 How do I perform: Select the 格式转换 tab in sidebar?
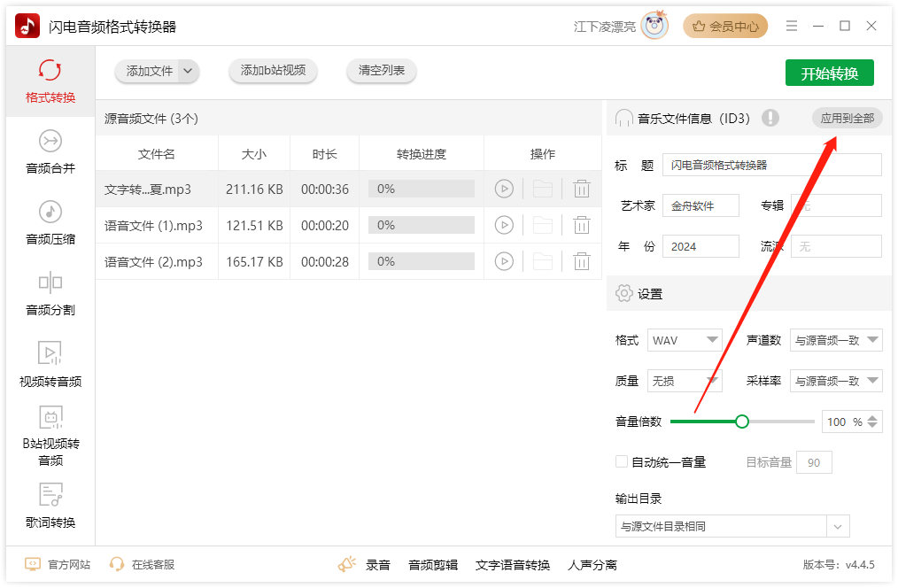coord(50,81)
